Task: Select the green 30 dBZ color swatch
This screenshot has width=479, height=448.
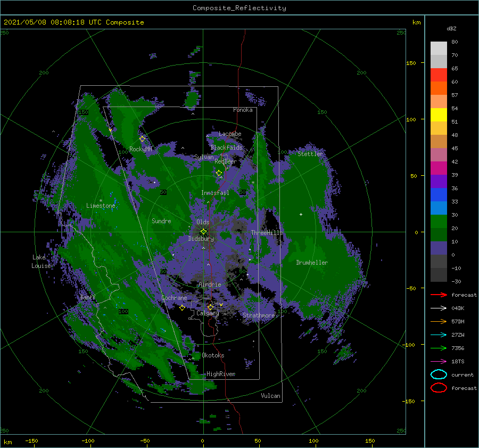Action: click(439, 222)
